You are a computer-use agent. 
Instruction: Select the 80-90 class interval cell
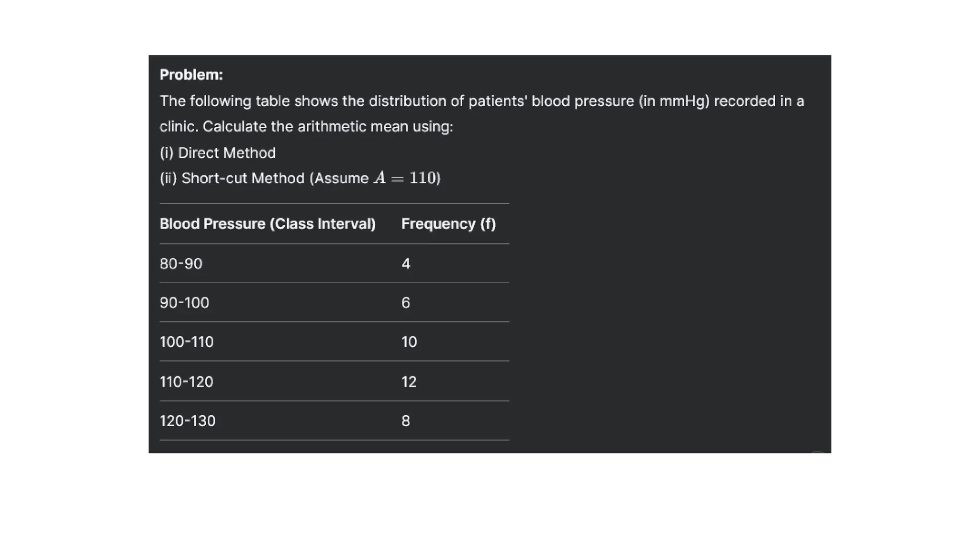click(181, 264)
